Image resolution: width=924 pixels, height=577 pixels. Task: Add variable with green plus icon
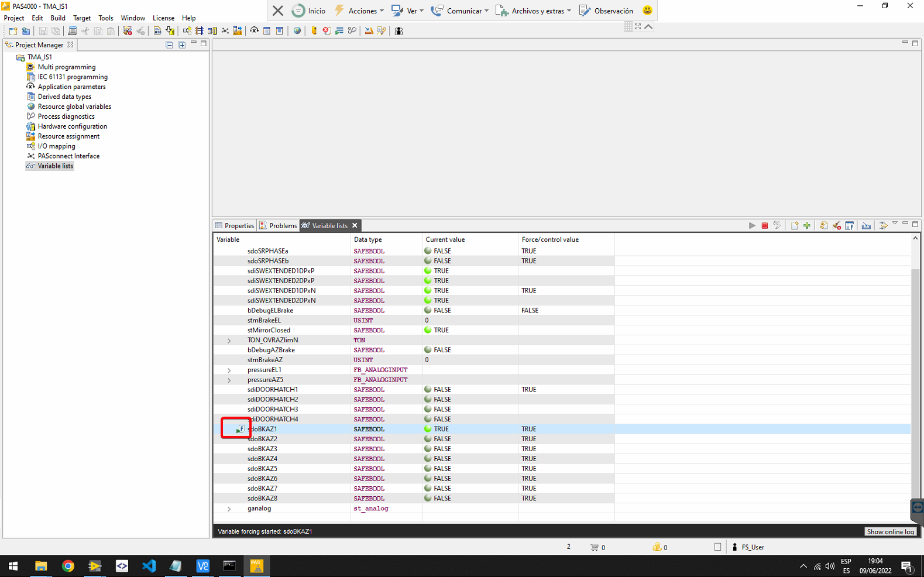807,225
